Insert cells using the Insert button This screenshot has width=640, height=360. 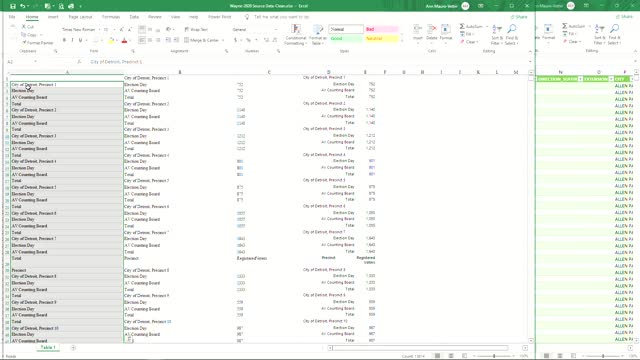point(418,34)
